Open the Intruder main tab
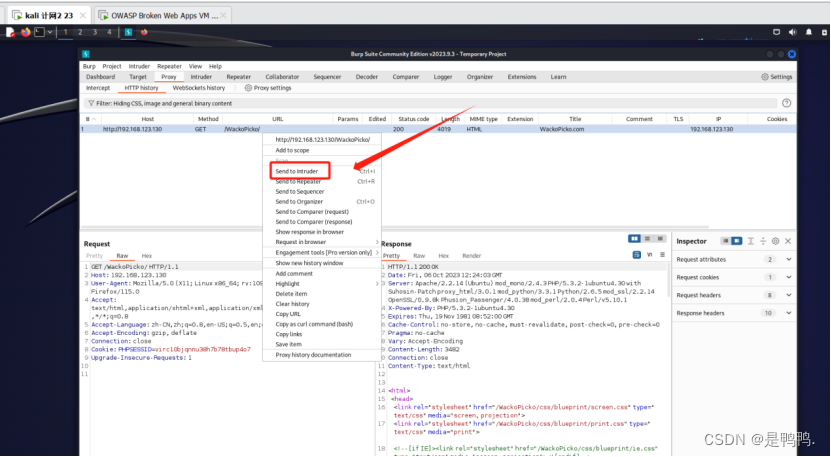831x457 pixels. coord(201,77)
